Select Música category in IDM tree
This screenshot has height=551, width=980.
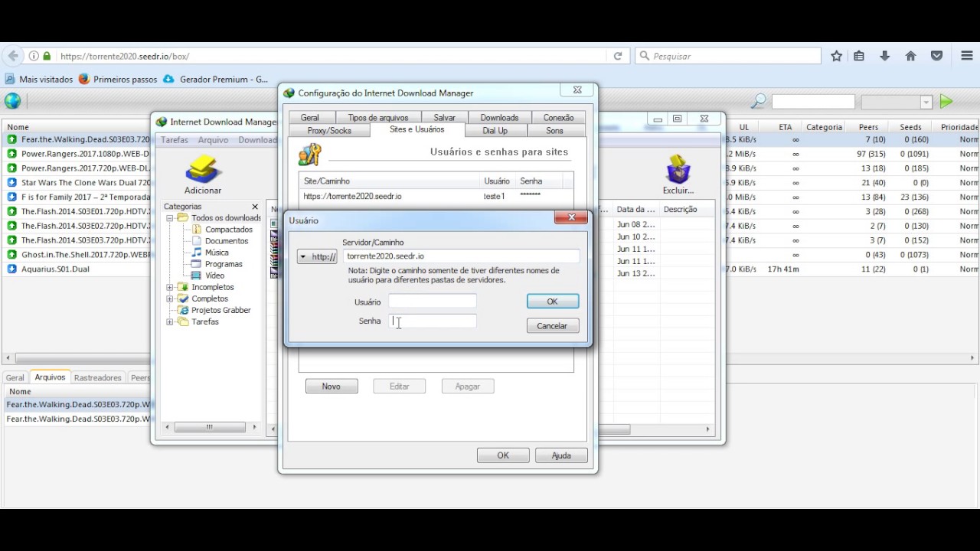click(216, 253)
